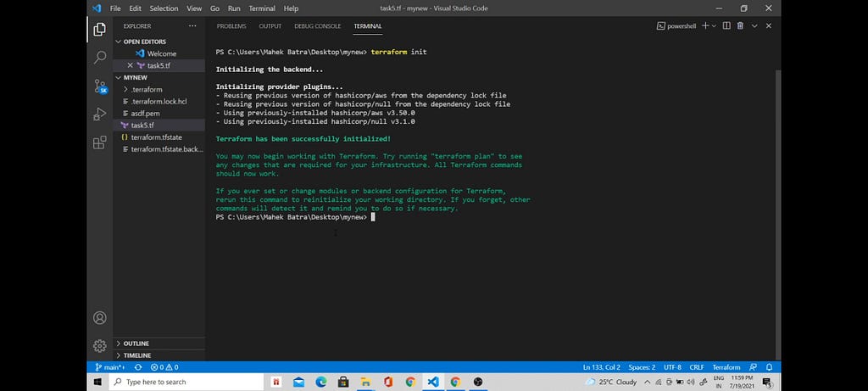Maximize panel size with chevron icon
This screenshot has width=868, height=391.
pos(754,26)
